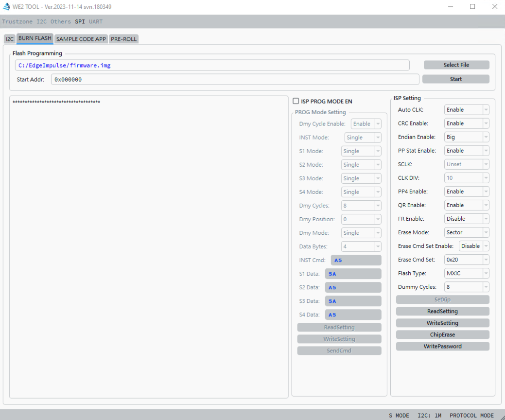
Task: Click the firmware file path field
Action: coord(212,66)
